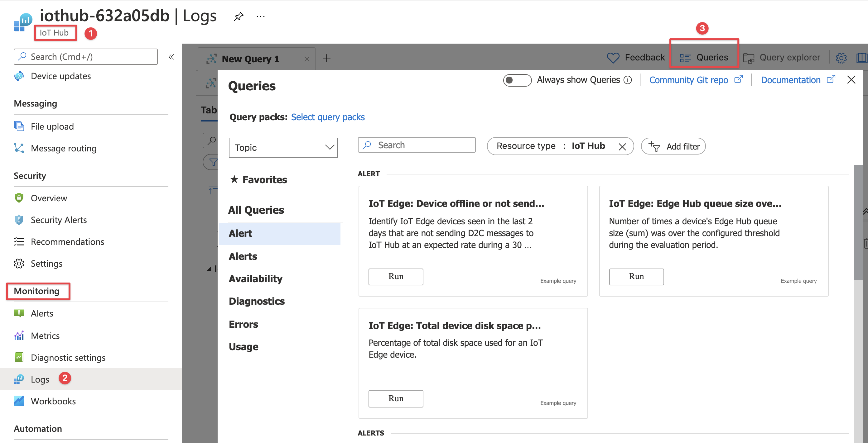
Task: Run the Device offline query
Action: coord(396,277)
